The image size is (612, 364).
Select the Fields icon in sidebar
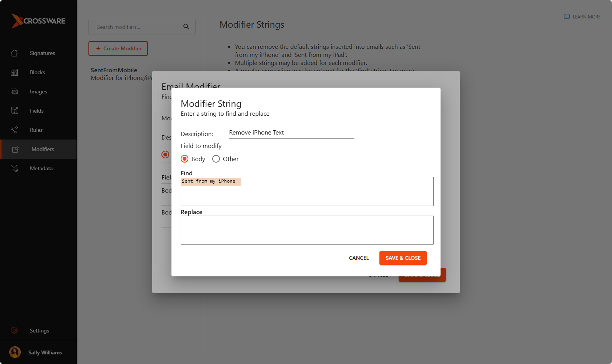point(14,111)
